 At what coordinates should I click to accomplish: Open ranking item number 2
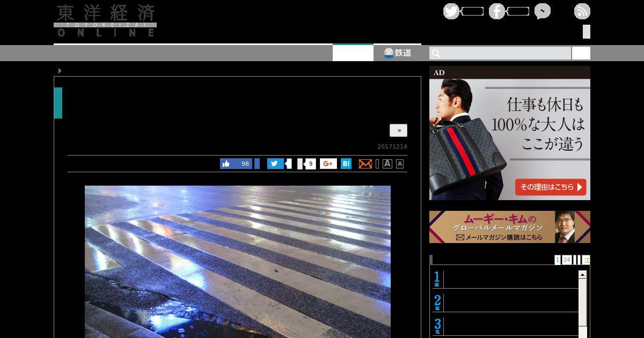506,303
